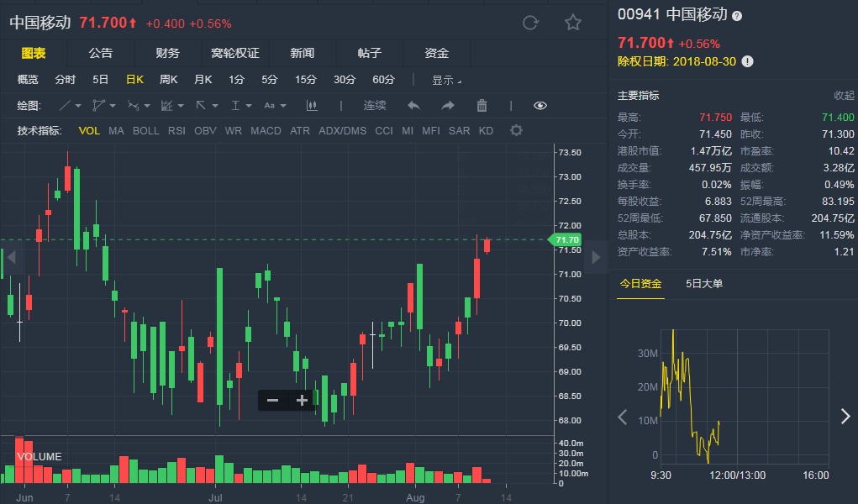Expand polyline tool dropdown arrow
This screenshot has height=504, width=858.
click(x=113, y=106)
